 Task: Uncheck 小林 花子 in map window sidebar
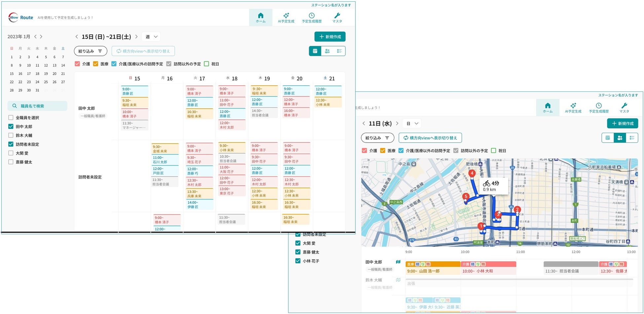pos(298,261)
